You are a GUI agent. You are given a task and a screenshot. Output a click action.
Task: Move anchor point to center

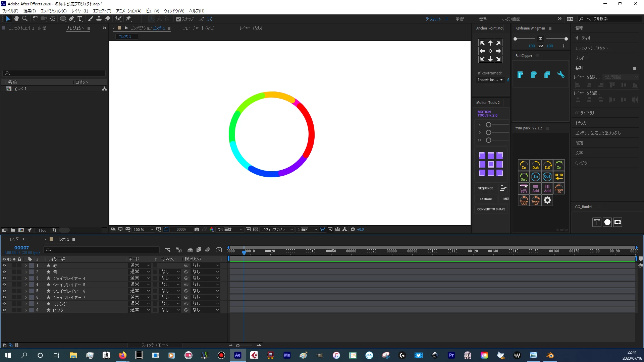click(490, 51)
